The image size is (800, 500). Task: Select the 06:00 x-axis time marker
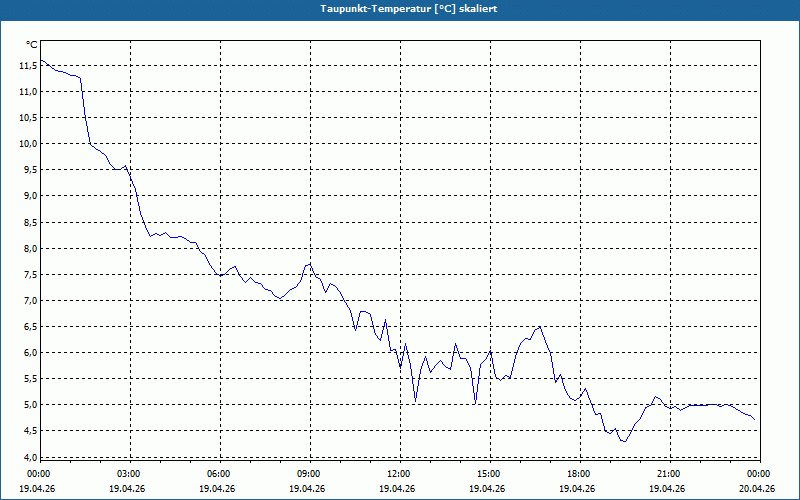coord(219,474)
